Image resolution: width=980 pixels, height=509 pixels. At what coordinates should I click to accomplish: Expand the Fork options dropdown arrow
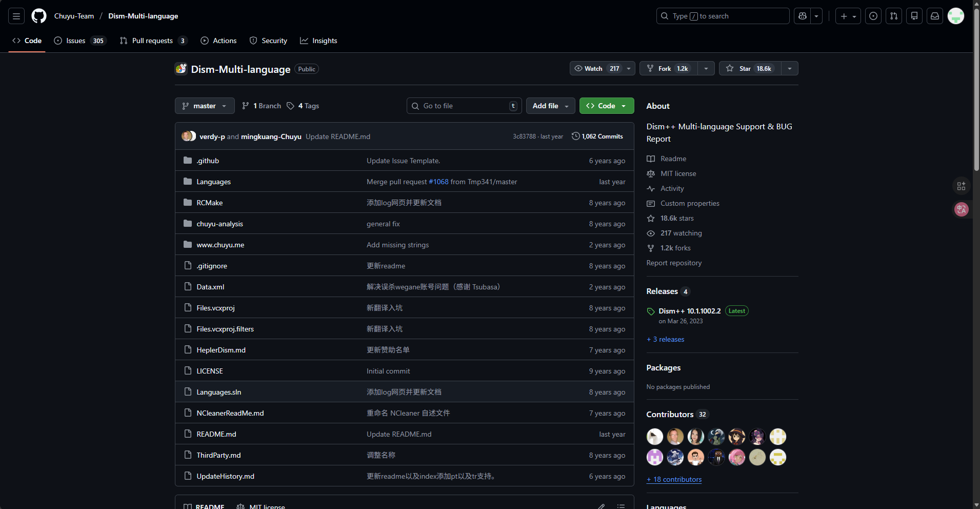click(x=706, y=68)
